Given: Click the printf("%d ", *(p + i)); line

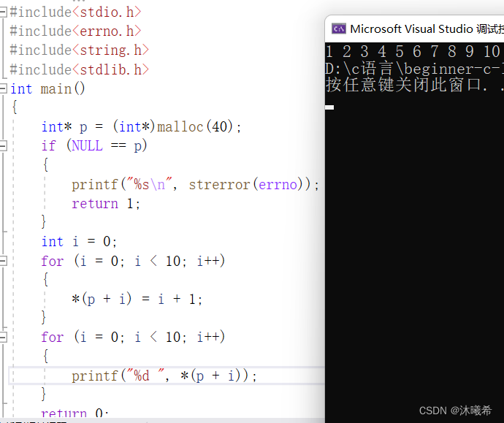Looking at the screenshot, I should point(164,376).
